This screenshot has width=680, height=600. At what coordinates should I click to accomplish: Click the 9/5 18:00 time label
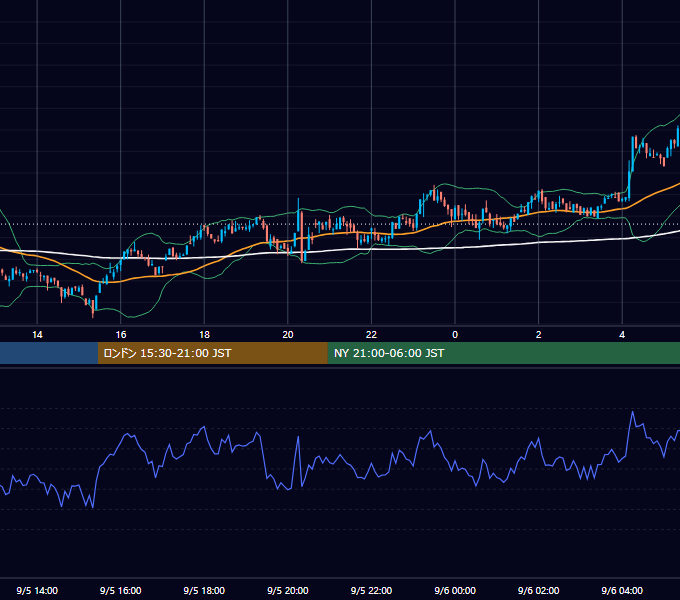tap(204, 590)
